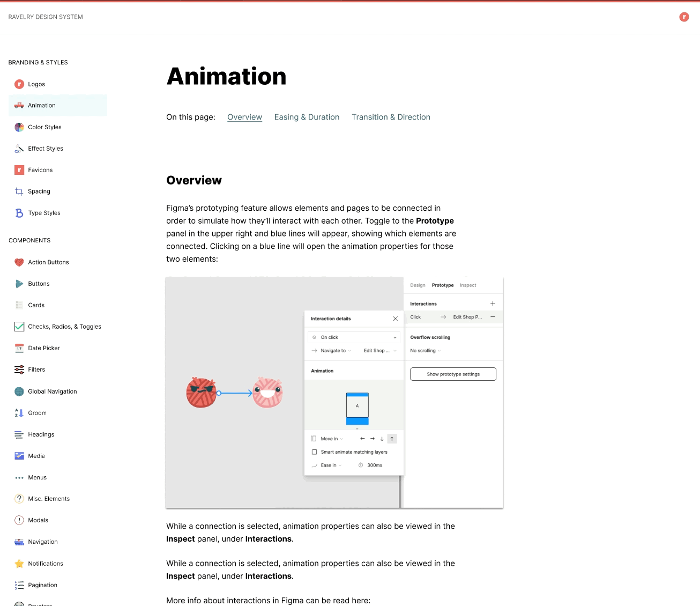This screenshot has height=606, width=700.
Task: Click the Type Styles bold B icon
Action: point(19,213)
